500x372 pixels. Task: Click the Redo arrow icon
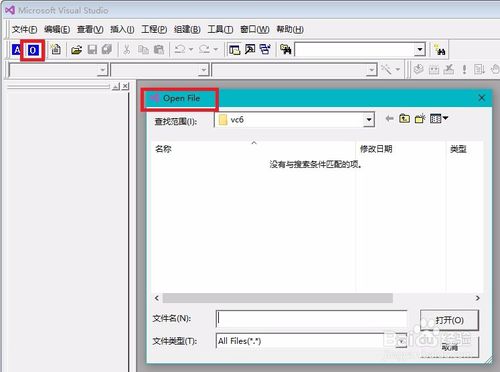204,50
